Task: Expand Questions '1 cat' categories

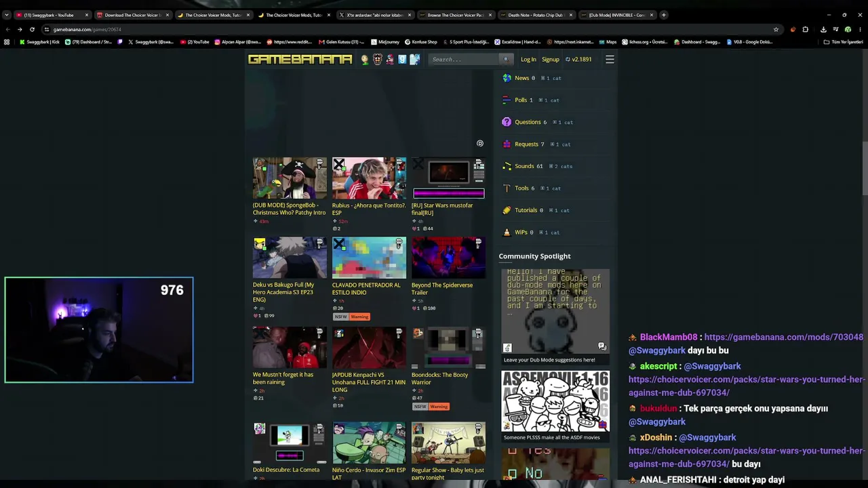Action: (x=563, y=123)
